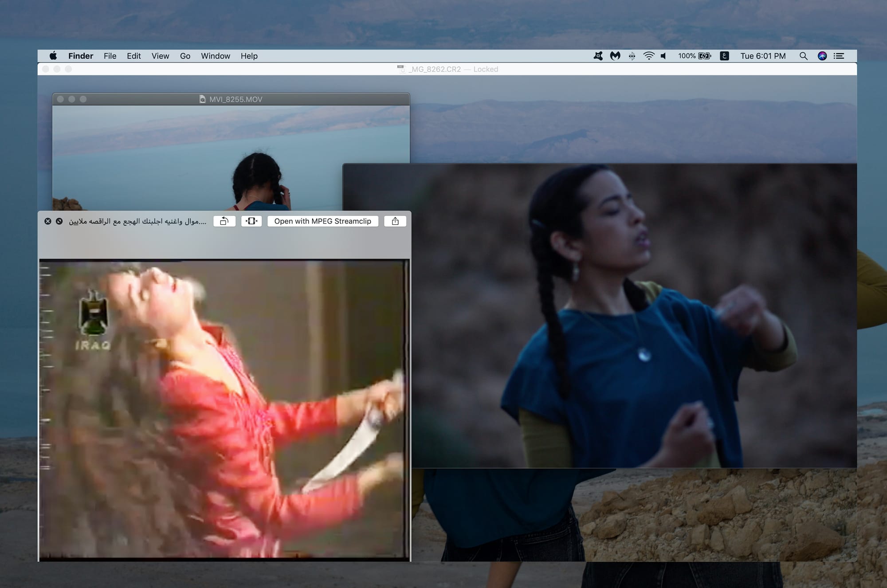The image size is (887, 588).
Task: Open the Go menu
Action: tap(185, 56)
